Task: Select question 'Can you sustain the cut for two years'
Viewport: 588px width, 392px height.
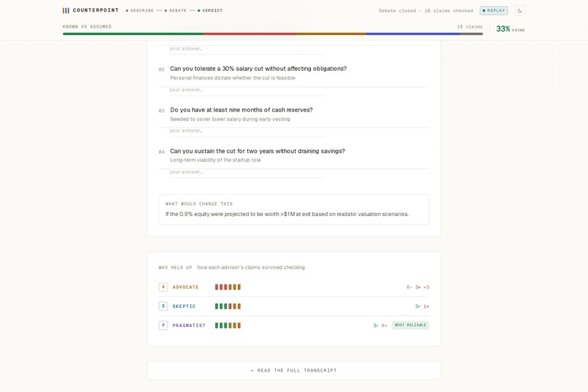Action: coord(258,151)
